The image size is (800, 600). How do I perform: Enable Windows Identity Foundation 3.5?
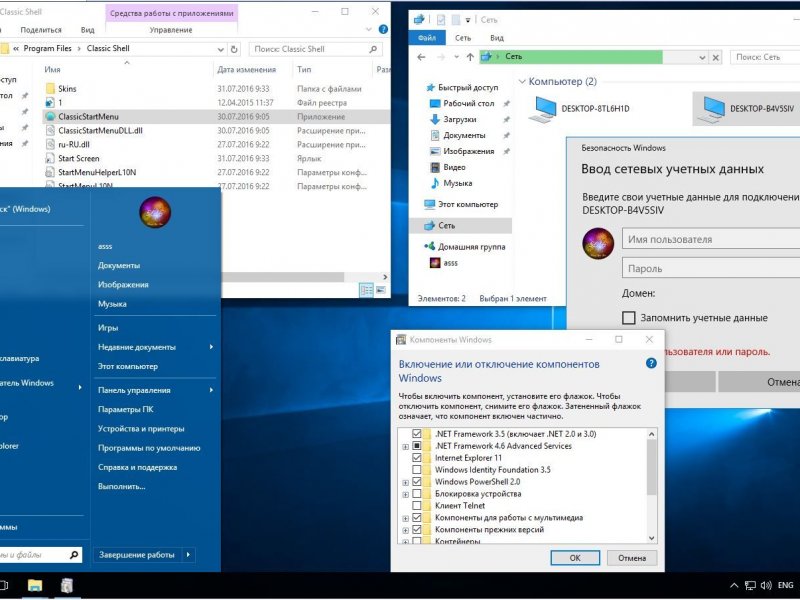pyautogui.click(x=417, y=469)
